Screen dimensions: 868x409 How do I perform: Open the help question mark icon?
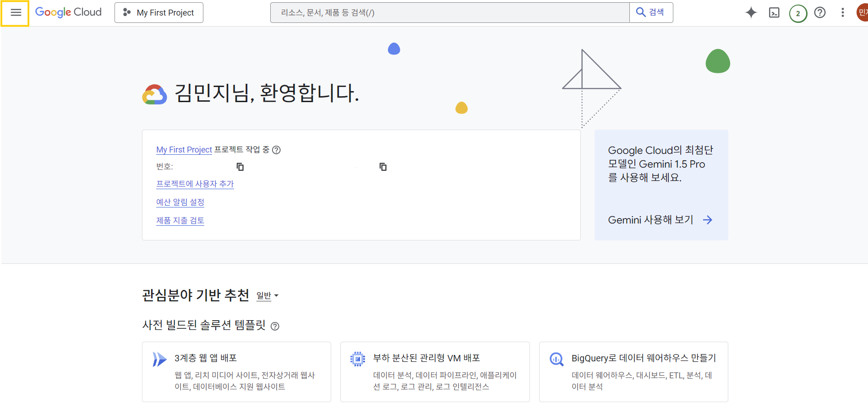pyautogui.click(x=820, y=13)
